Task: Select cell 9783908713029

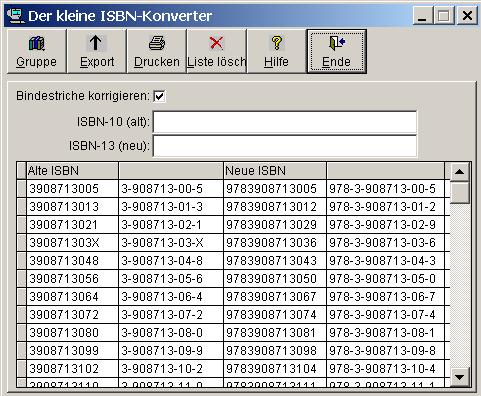Action: (x=275, y=225)
